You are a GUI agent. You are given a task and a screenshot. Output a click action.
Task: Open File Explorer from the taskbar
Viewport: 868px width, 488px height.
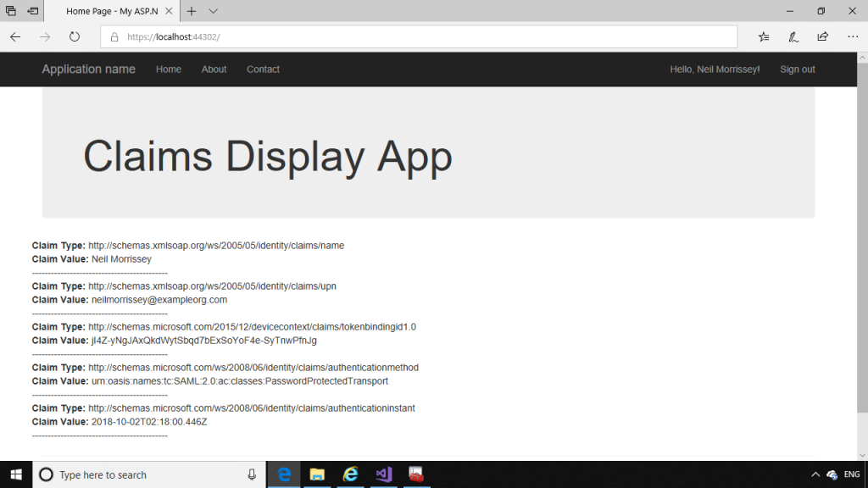tap(317, 474)
